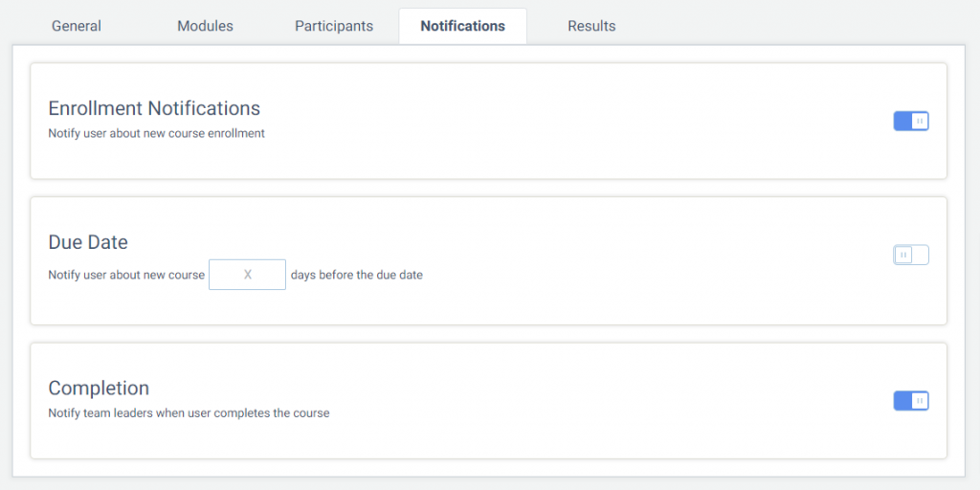The height and width of the screenshot is (490, 980).
Task: Open the General tab
Action: coord(77,26)
